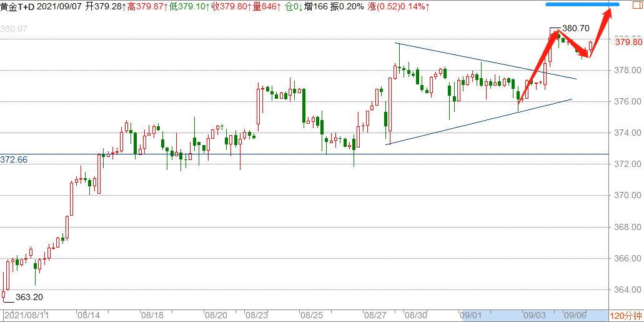The height and width of the screenshot is (322, 644).
Task: Click the 09/03 date axis label
Action: pos(535,316)
